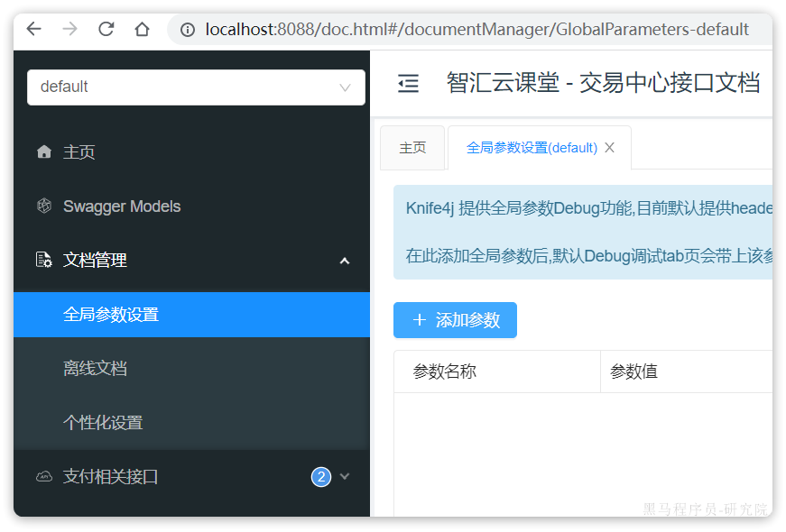Click the browser forward arrow
Image resolution: width=786 pixels, height=532 pixels.
point(69,29)
